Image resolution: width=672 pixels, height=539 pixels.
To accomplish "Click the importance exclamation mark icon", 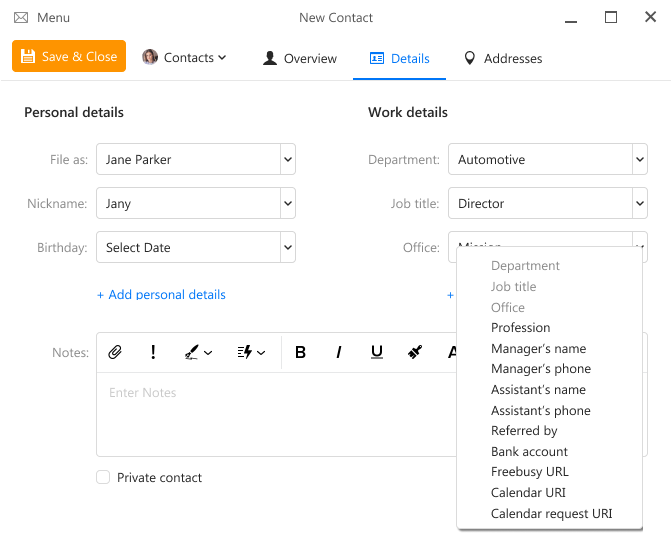I will coord(153,352).
